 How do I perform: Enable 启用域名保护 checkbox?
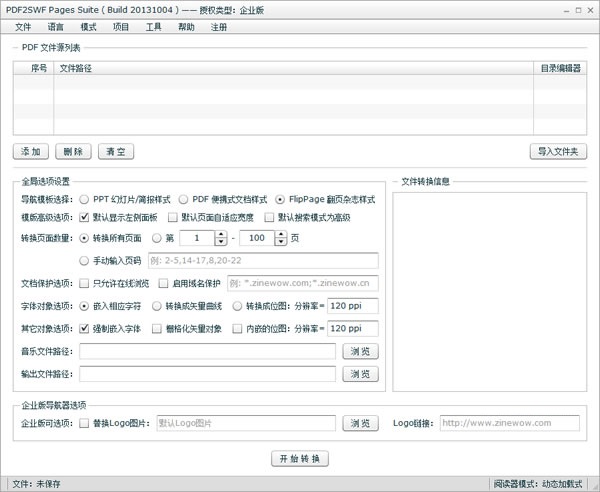163,283
